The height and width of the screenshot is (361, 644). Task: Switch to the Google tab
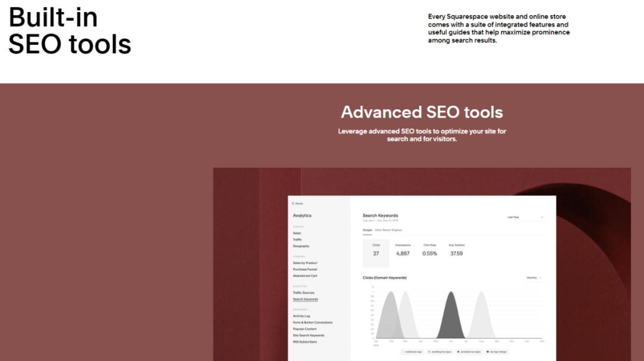pyautogui.click(x=367, y=230)
